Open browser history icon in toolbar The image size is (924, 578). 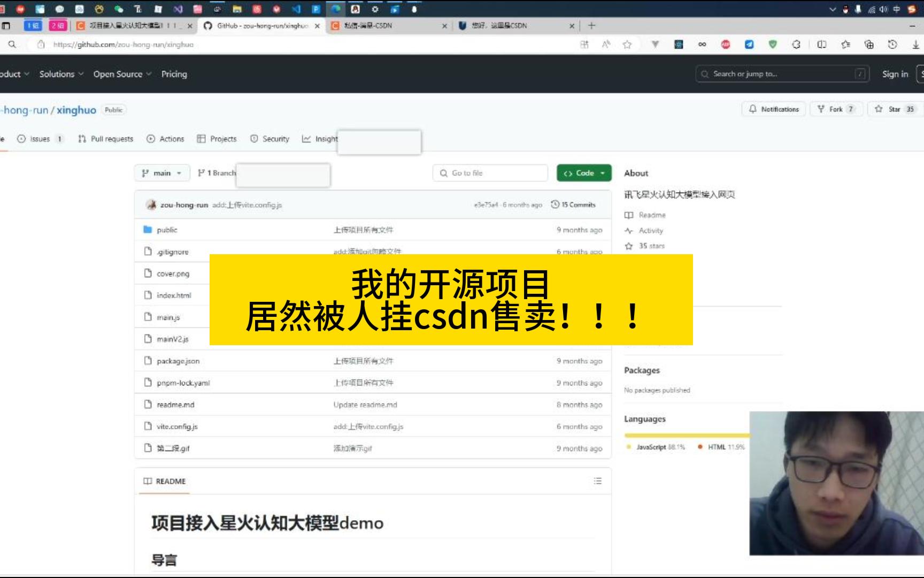tap(891, 44)
